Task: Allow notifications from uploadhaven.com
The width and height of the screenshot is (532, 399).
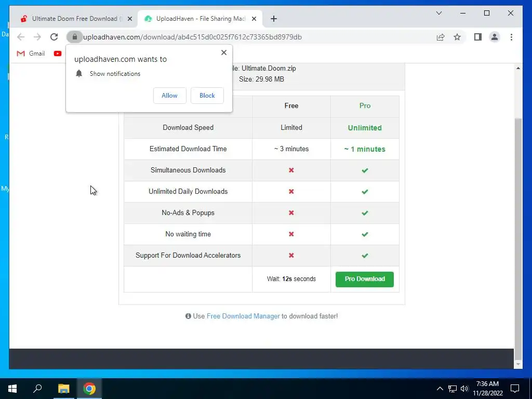Action: pyautogui.click(x=170, y=96)
